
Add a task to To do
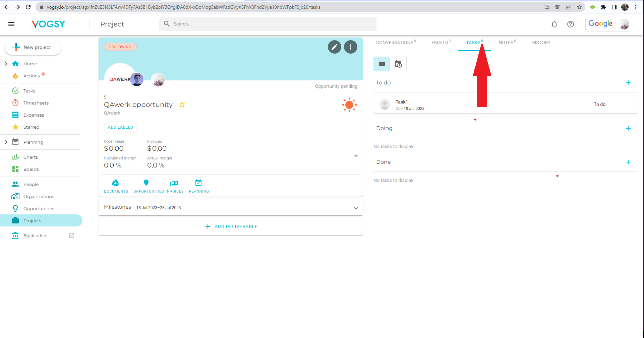(x=628, y=83)
